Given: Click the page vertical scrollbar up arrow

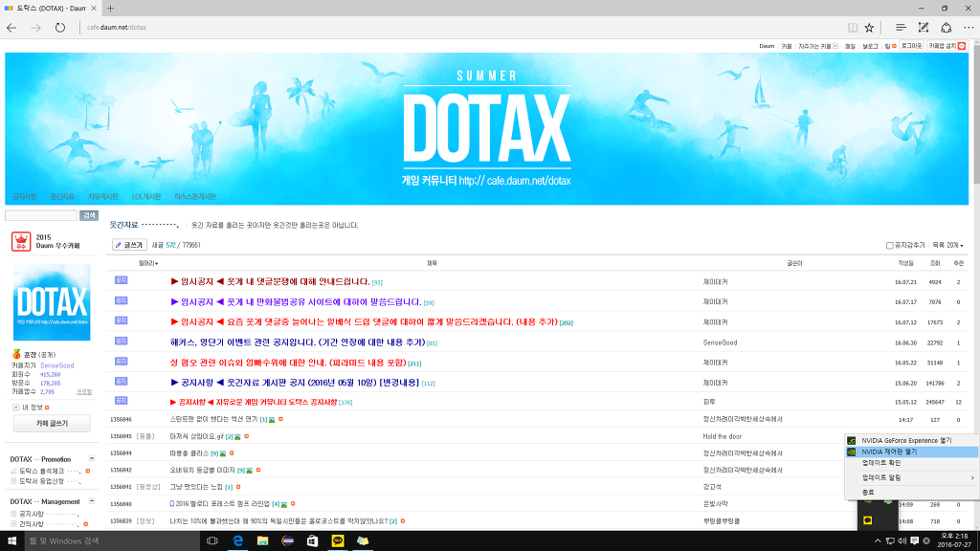Looking at the screenshot, I should (976, 44).
